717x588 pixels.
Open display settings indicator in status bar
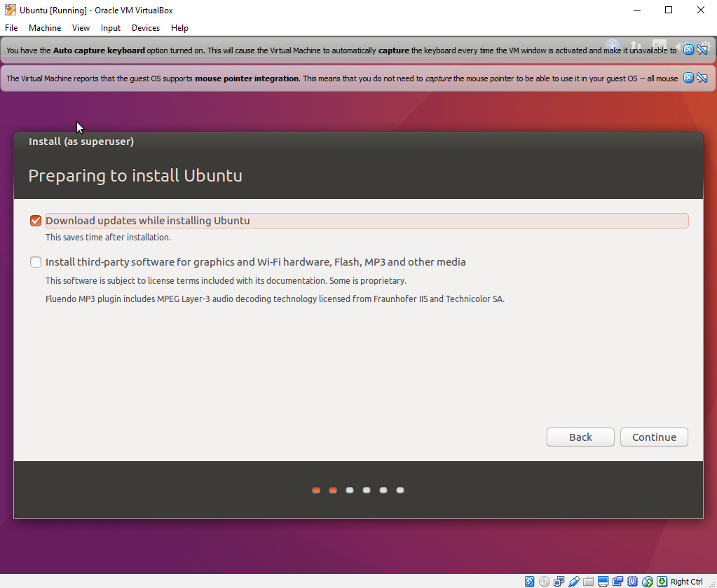point(603,582)
